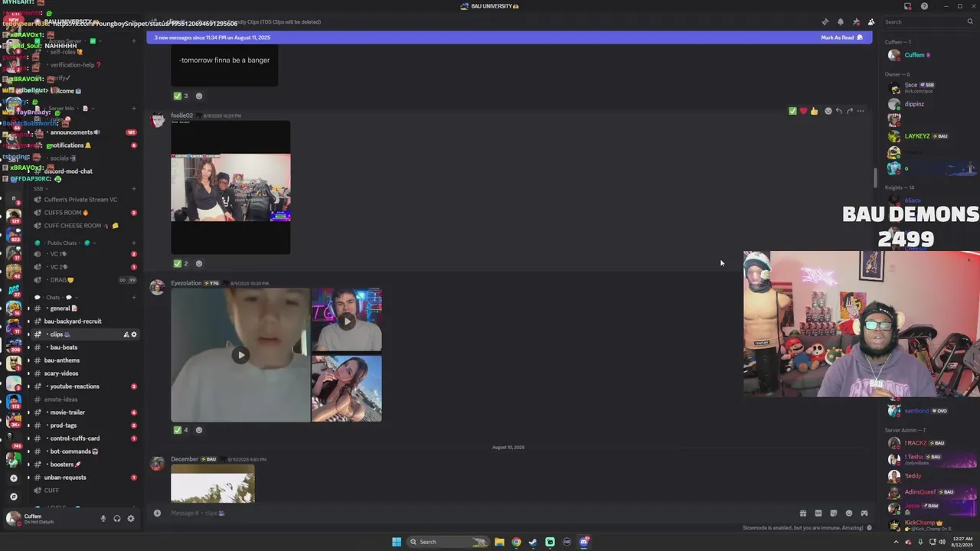Open more options for foolie02's message
This screenshot has height=551, width=980.
tap(861, 111)
